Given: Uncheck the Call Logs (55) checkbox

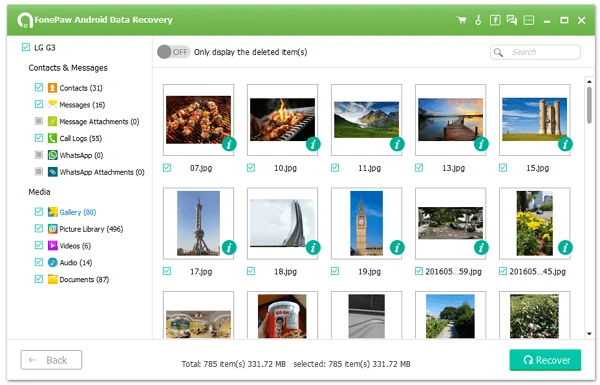Looking at the screenshot, I should [39, 138].
